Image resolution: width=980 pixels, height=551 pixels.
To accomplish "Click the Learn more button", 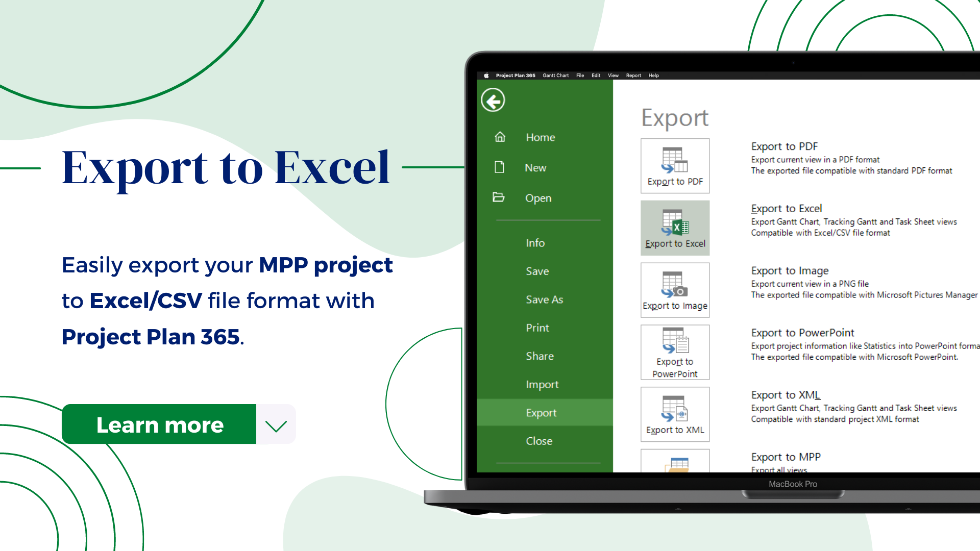I will 160,424.
